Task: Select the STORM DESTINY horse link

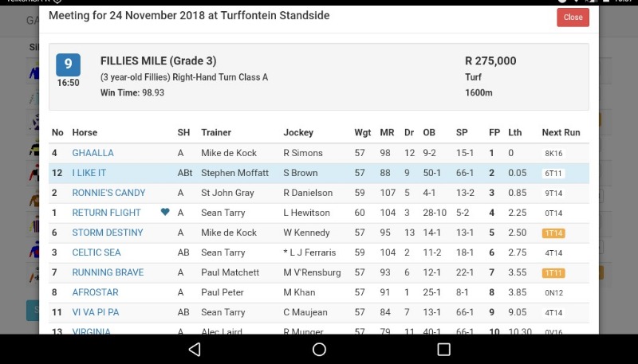Action: pos(108,233)
